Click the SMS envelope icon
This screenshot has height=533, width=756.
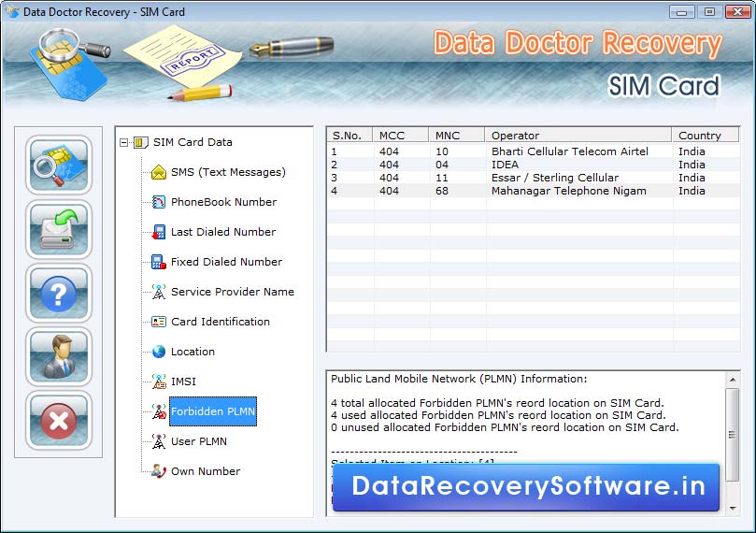[x=159, y=172]
